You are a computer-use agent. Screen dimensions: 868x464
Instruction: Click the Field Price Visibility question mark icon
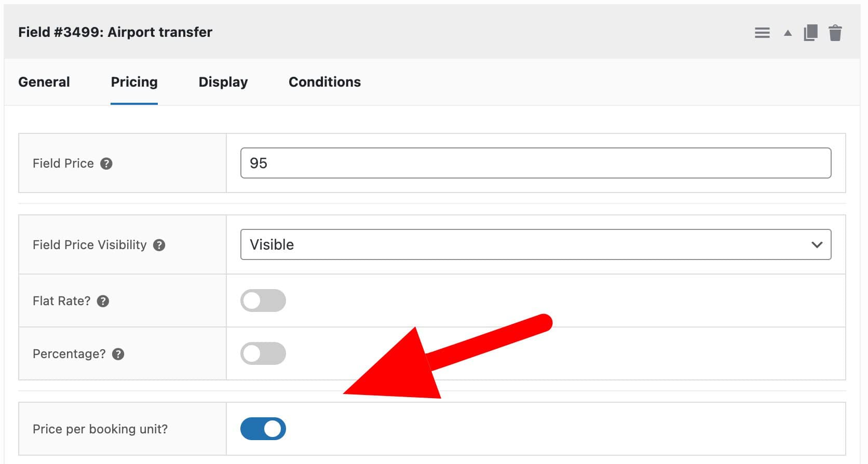(x=160, y=245)
